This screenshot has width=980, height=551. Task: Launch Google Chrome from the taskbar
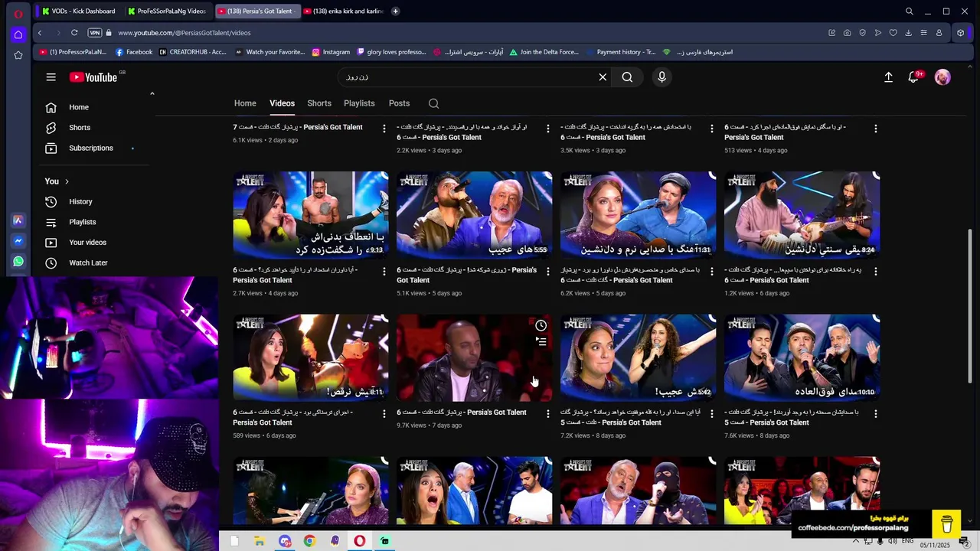click(309, 541)
